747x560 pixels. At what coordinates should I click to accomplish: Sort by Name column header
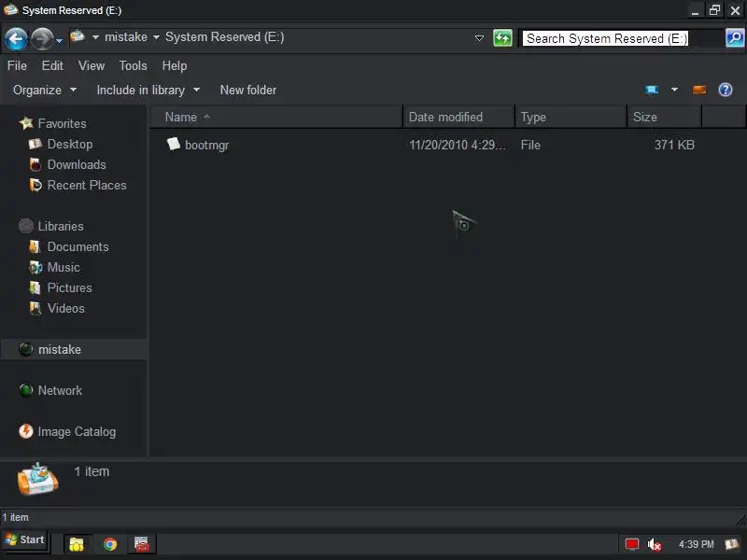click(x=276, y=118)
